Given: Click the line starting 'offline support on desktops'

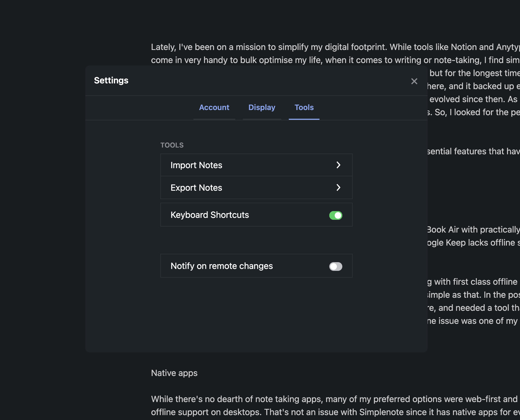Looking at the screenshot, I should click(x=334, y=412).
